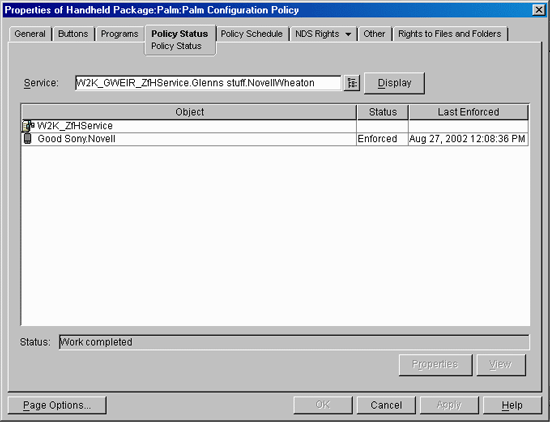Open the NDS Rights tab dropdown arrow
Image resolution: width=550 pixels, height=422 pixels.
tap(348, 34)
